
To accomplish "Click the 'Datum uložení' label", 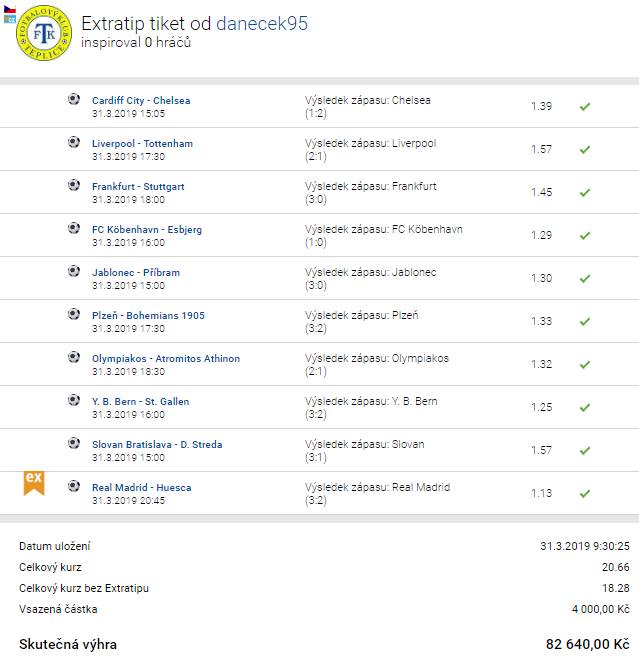I will pyautogui.click(x=54, y=546).
